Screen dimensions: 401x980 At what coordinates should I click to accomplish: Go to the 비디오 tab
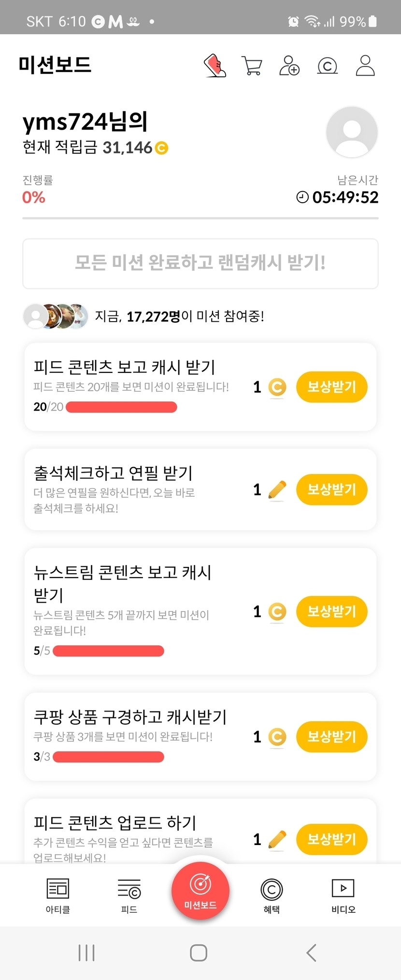point(343,895)
